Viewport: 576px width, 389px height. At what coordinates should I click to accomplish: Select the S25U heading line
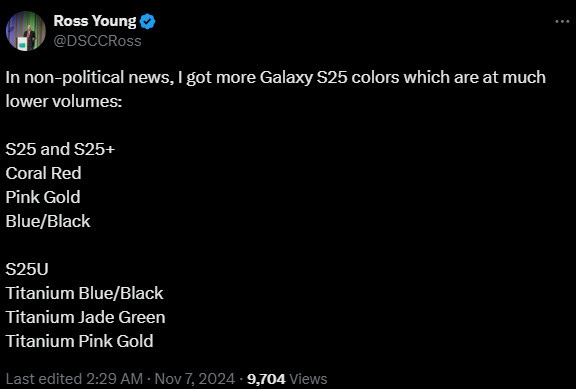coord(27,269)
